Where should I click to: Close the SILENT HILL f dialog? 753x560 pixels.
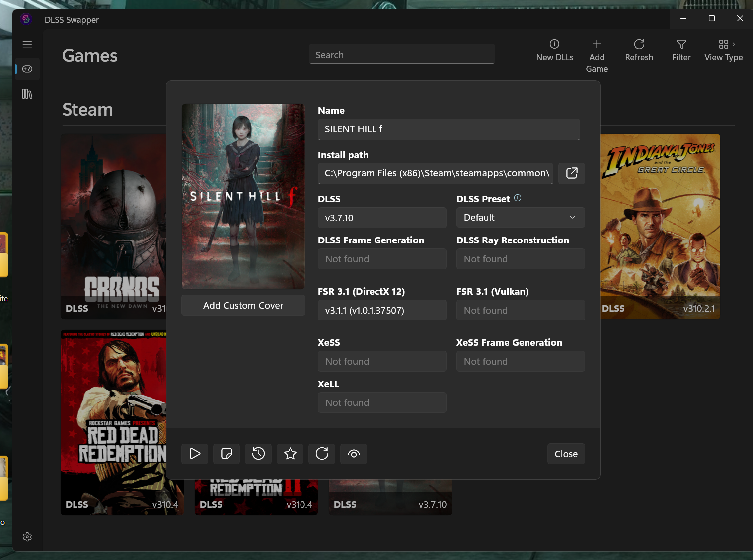click(566, 454)
